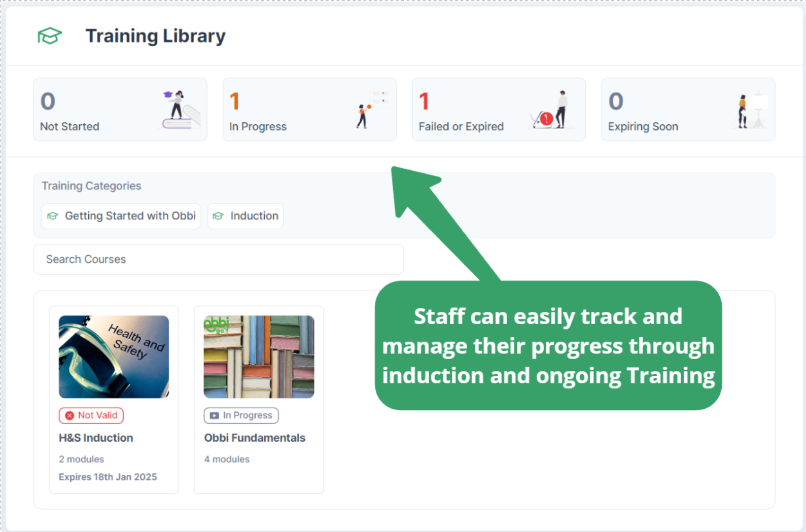This screenshot has width=806, height=532.
Task: Click the Training Categories label
Action: (x=91, y=186)
